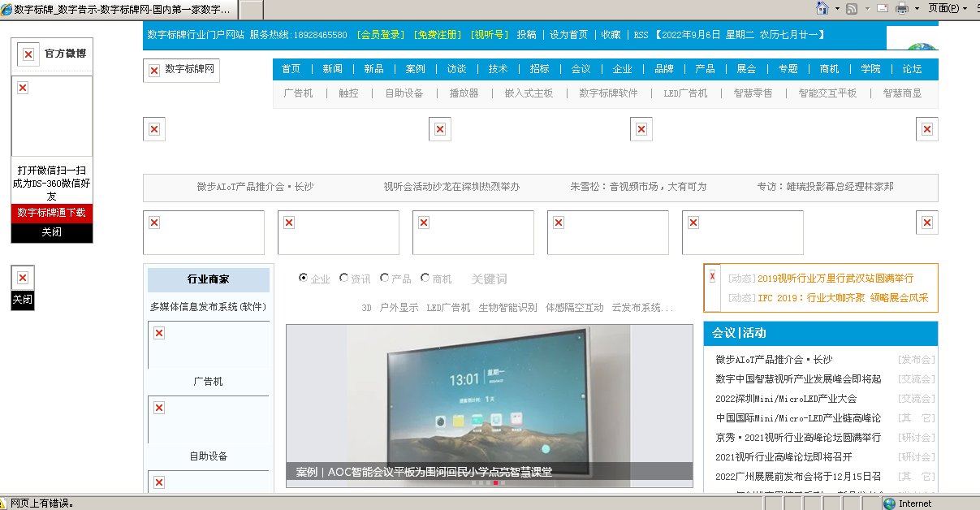
Task: Expand the Home button dropdown arrow
Action: click(x=835, y=8)
